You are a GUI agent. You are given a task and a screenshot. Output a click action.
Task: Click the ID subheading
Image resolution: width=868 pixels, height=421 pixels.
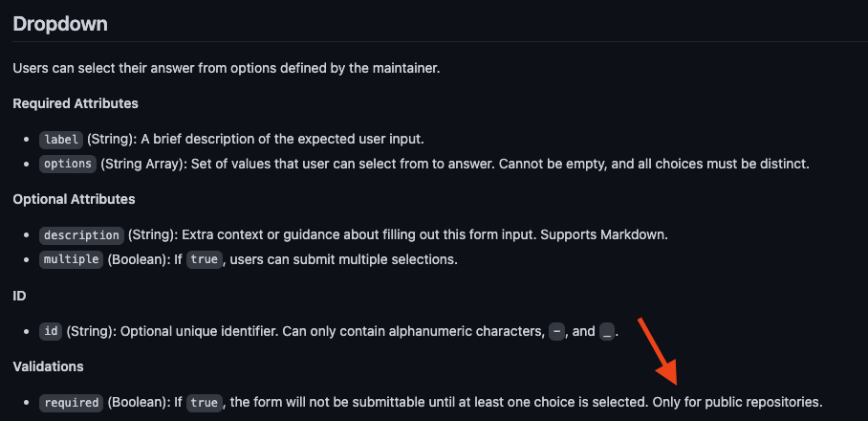tap(19, 296)
